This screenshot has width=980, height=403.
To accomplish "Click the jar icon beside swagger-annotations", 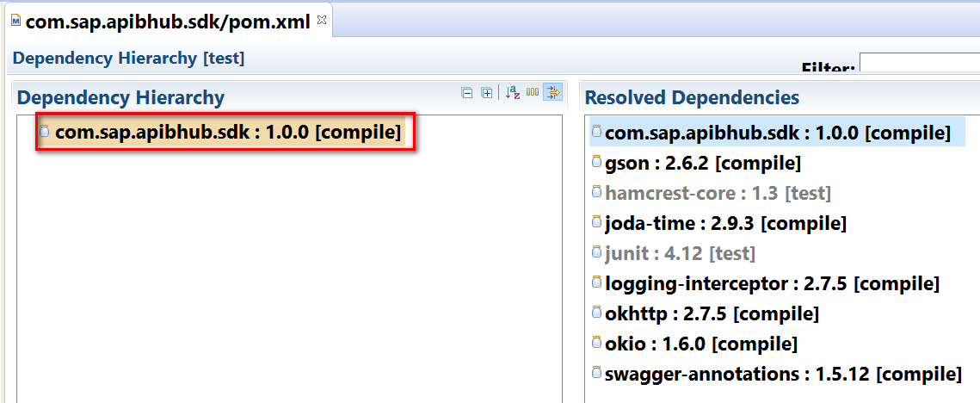I will (x=596, y=374).
